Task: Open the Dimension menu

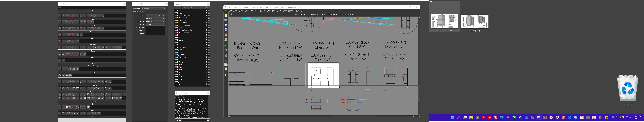Action: coord(254,11)
